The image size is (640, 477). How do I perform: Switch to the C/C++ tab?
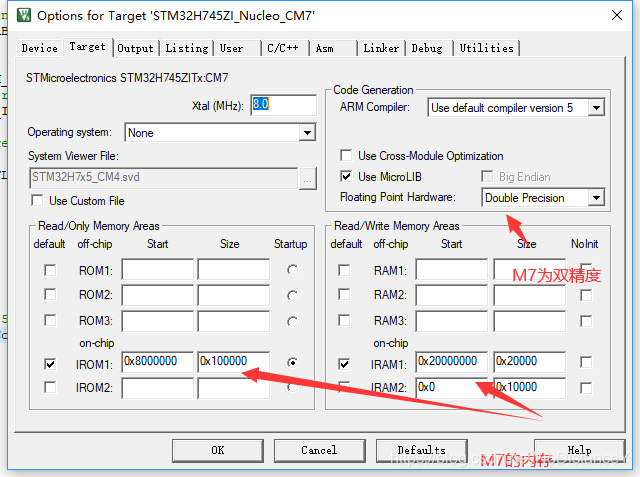(x=282, y=48)
